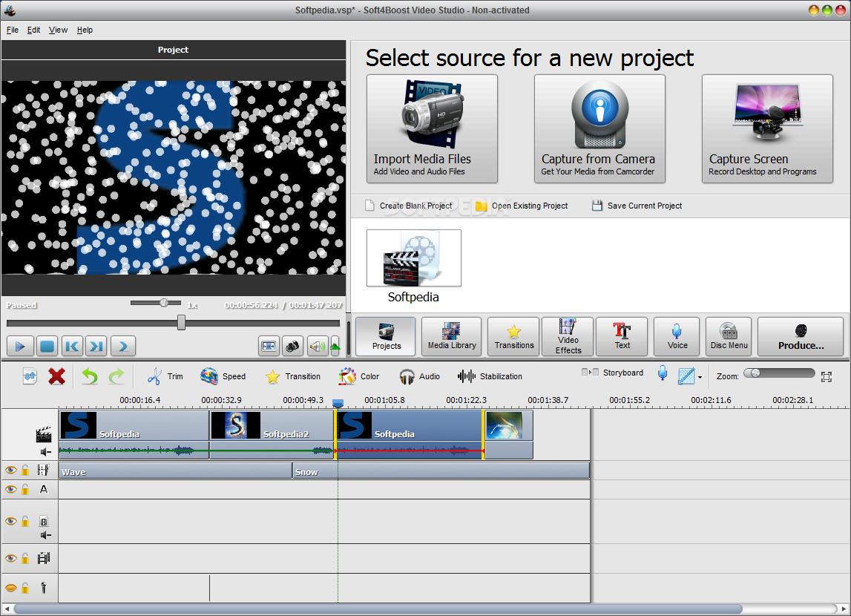
Task: Adjust the playback speed slider
Action: (163, 303)
